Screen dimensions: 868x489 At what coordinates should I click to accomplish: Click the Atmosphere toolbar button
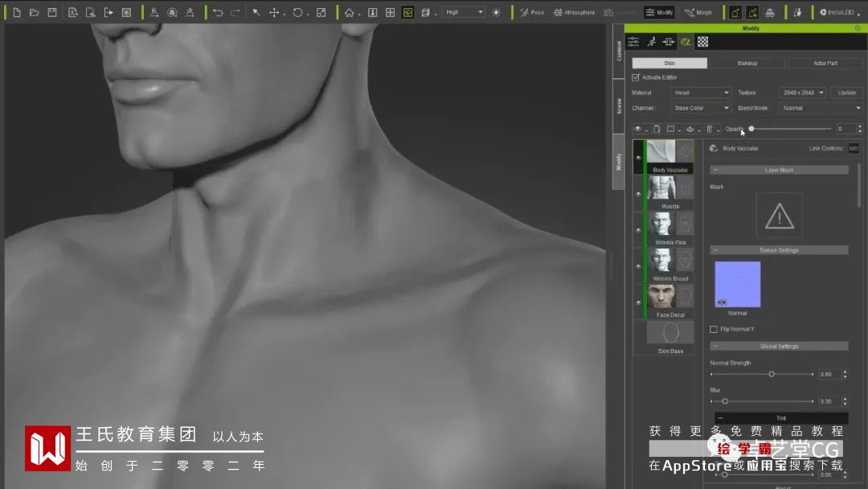pos(574,12)
